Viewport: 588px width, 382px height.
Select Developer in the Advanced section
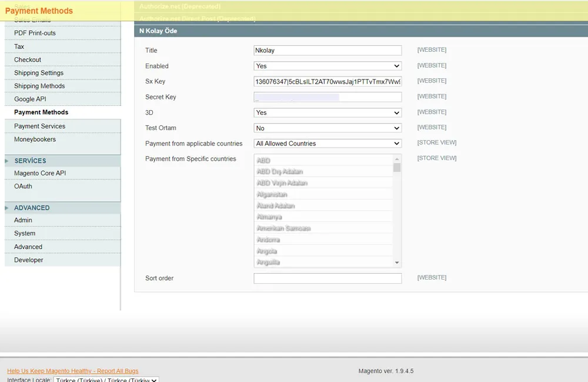29,260
